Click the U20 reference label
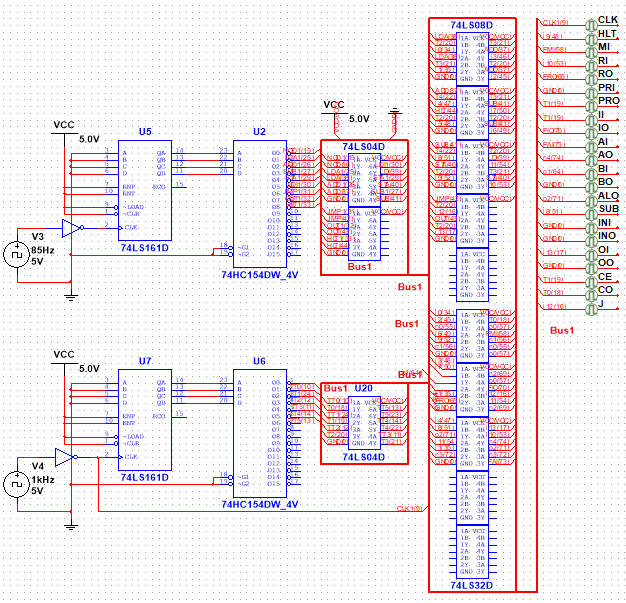626x603 pixels. point(363,388)
